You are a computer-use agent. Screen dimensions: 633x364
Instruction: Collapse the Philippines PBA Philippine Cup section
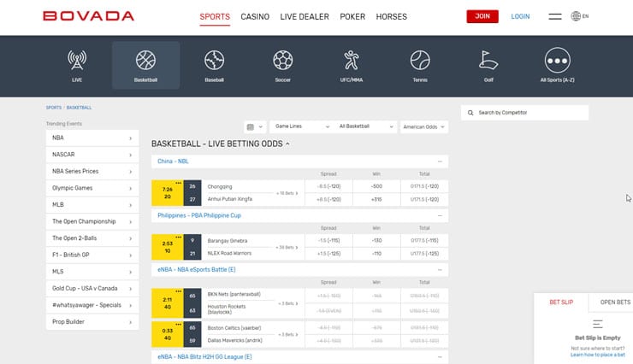pyautogui.click(x=440, y=215)
